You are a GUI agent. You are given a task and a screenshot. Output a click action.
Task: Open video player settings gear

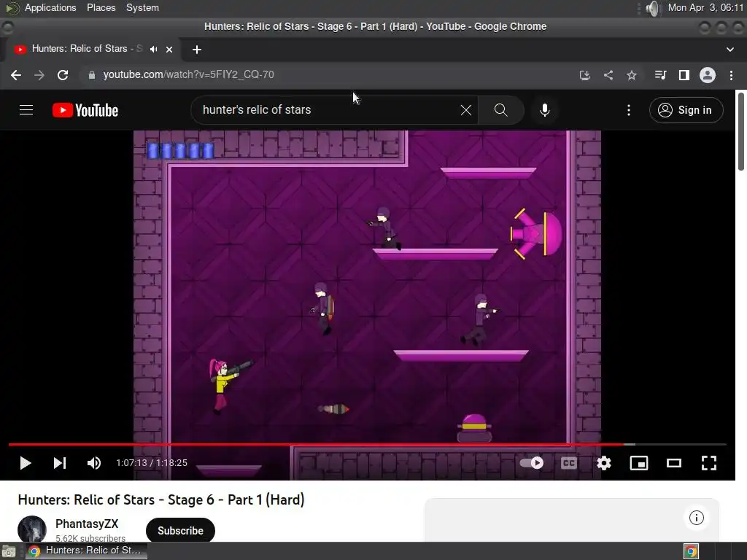point(603,463)
